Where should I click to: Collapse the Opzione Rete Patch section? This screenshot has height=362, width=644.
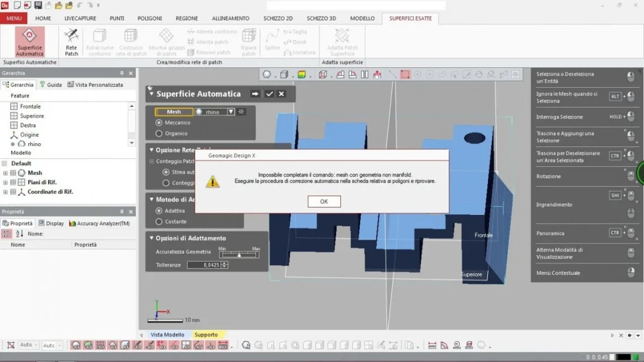pos(152,150)
